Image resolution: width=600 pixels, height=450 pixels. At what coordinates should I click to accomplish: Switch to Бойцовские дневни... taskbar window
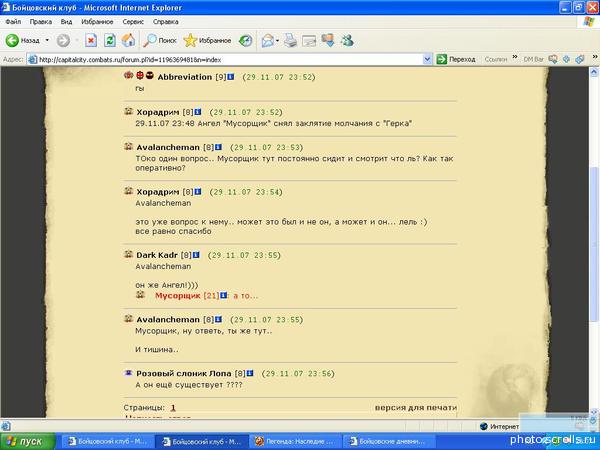click(x=389, y=442)
